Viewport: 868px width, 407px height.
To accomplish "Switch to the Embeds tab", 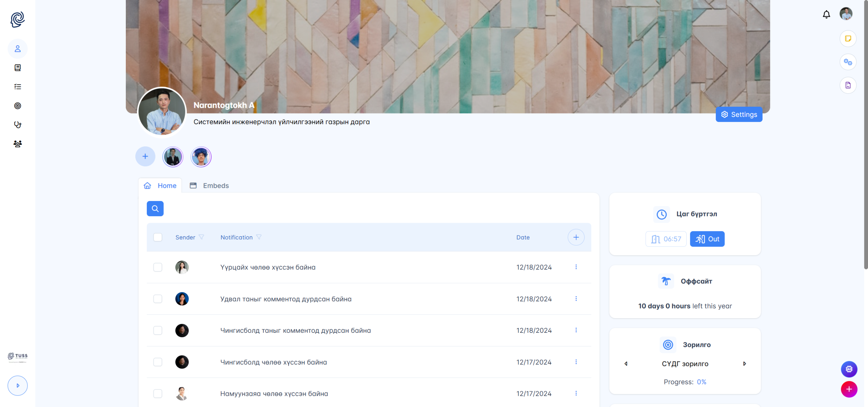I will tap(209, 186).
